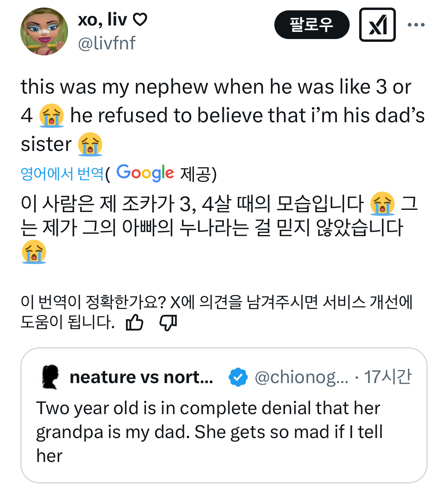The width and height of the screenshot is (448, 493).
Task: Rate the translation with thumbs down
Action: click(x=168, y=323)
